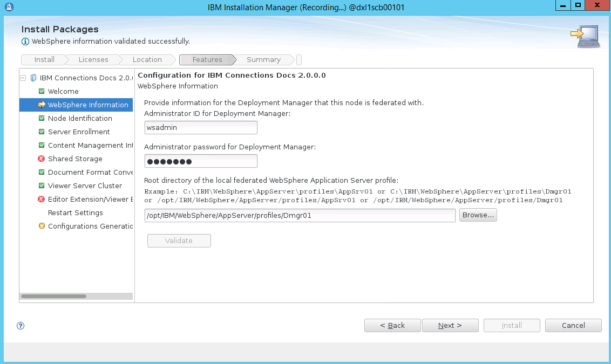Click the Next button
Screen dimensions: 611x364
click(x=450, y=326)
